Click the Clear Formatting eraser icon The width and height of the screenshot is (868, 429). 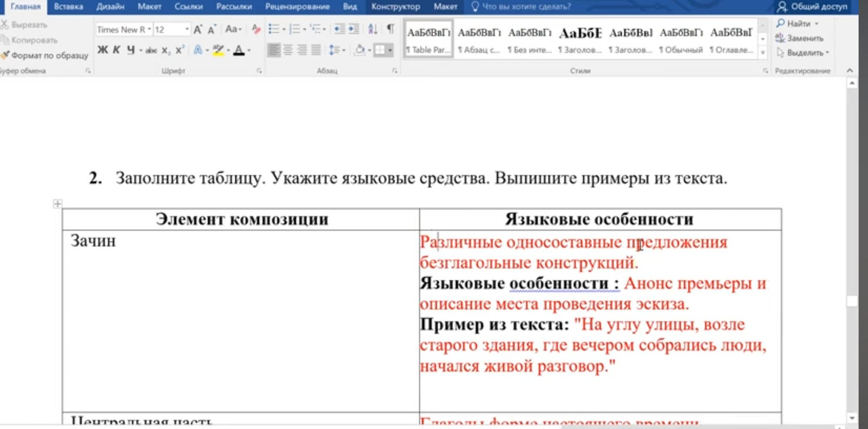(256, 29)
